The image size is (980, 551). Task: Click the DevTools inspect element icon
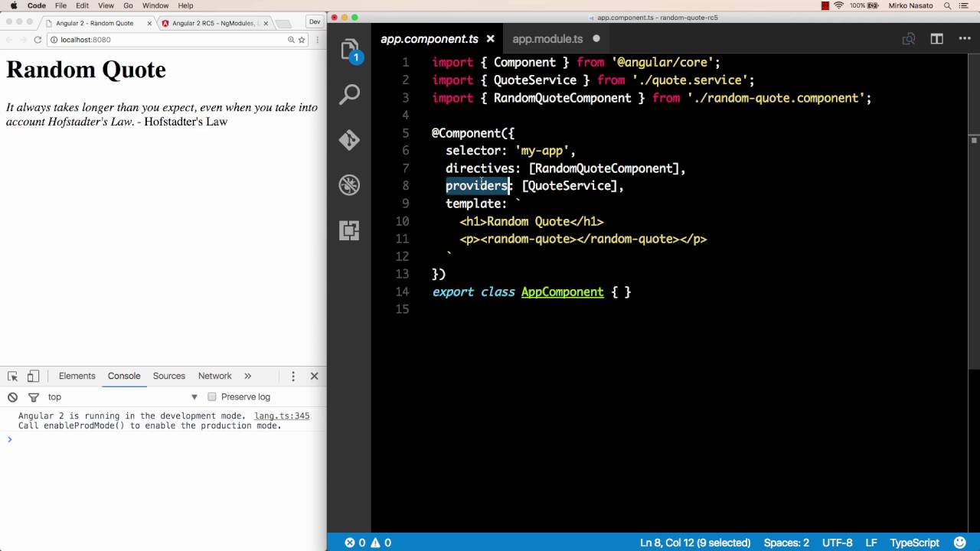[12, 377]
